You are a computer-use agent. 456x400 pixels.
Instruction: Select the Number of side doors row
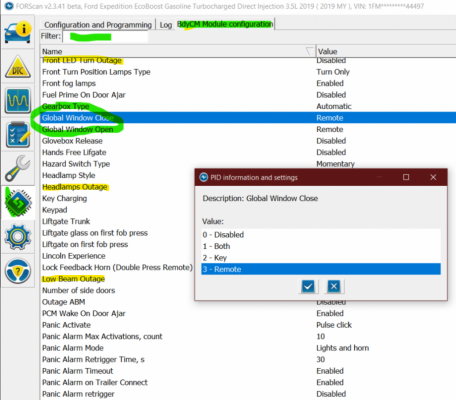pyautogui.click(x=117, y=290)
